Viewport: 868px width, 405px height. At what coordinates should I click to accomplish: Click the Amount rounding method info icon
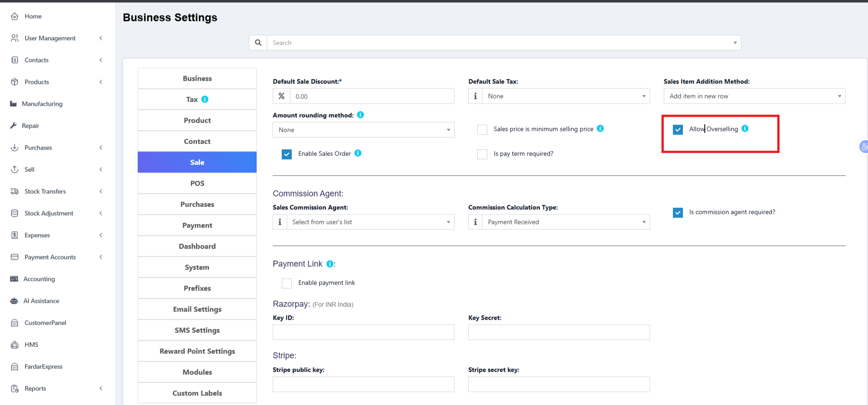point(361,115)
